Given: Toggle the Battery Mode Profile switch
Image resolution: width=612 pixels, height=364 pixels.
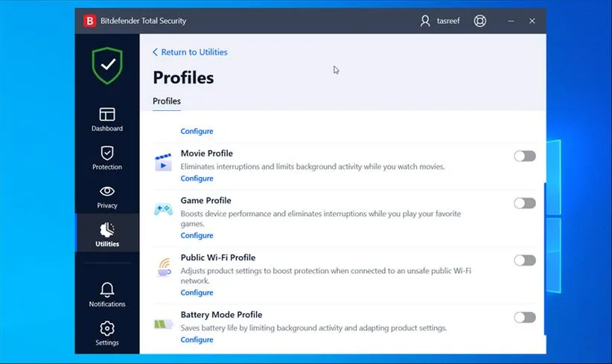Looking at the screenshot, I should coord(524,317).
